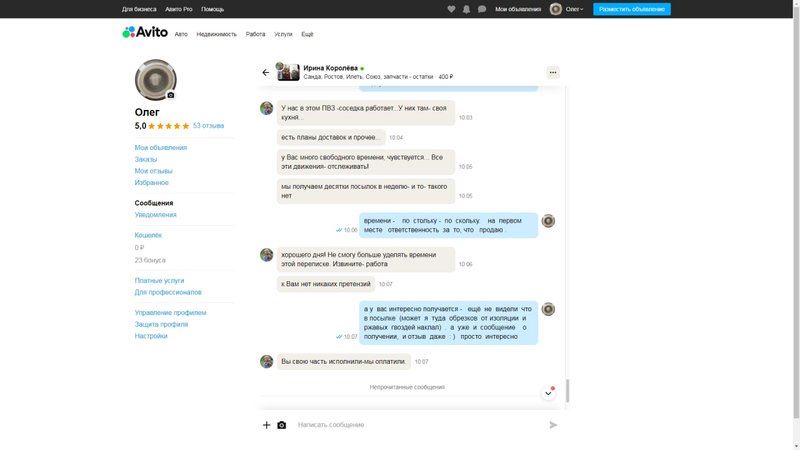Image resolution: width=800 pixels, height=450 pixels.
Task: Open favorites heart icon in top bar
Action: pyautogui.click(x=451, y=9)
